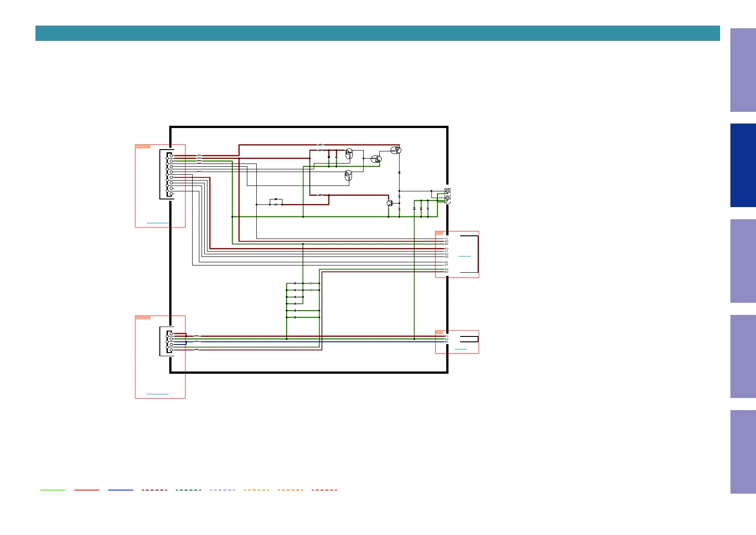
Task: Pick the dashed lavender legend line
Action: tap(222, 490)
